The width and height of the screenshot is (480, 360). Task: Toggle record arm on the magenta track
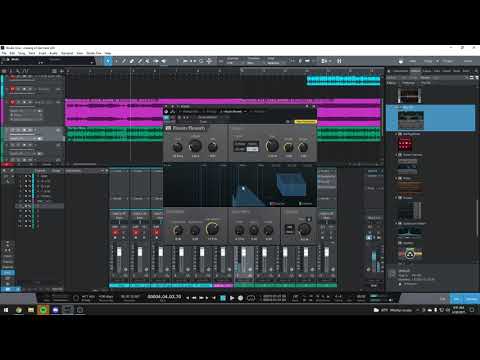pyautogui.click(x=12, y=102)
